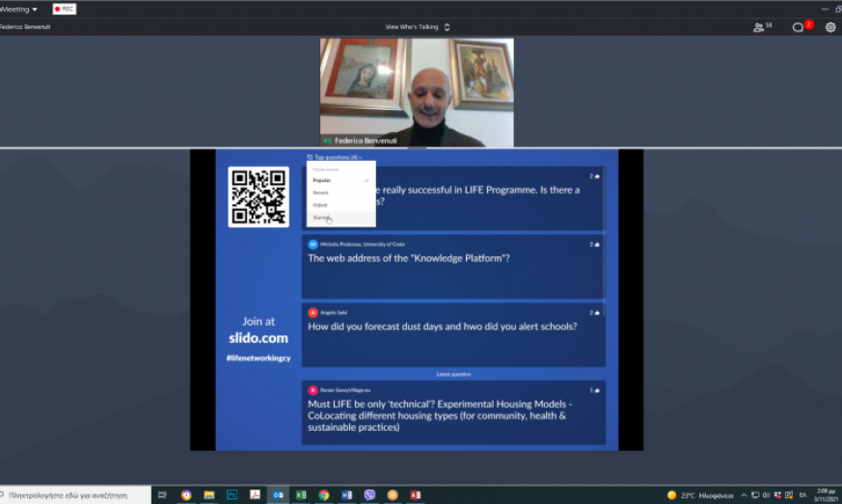Click the slido.com join link text
Image resolution: width=842 pixels, height=504 pixels.
click(x=258, y=338)
